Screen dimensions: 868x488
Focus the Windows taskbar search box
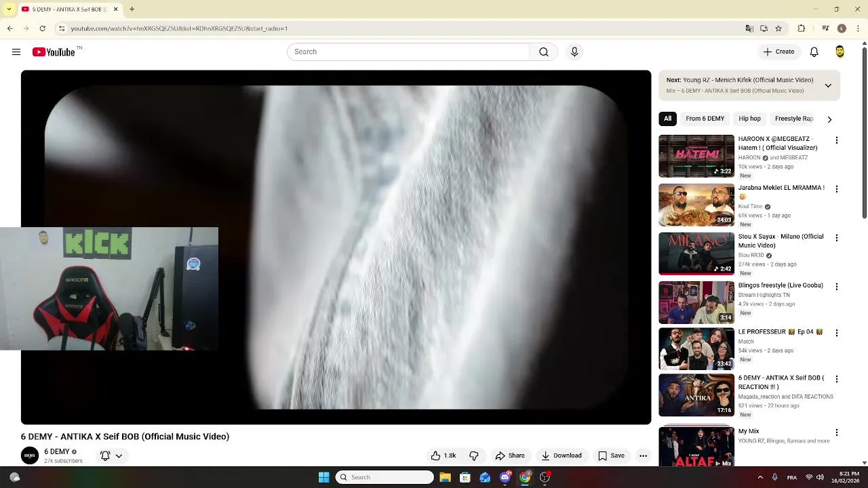tap(384, 477)
